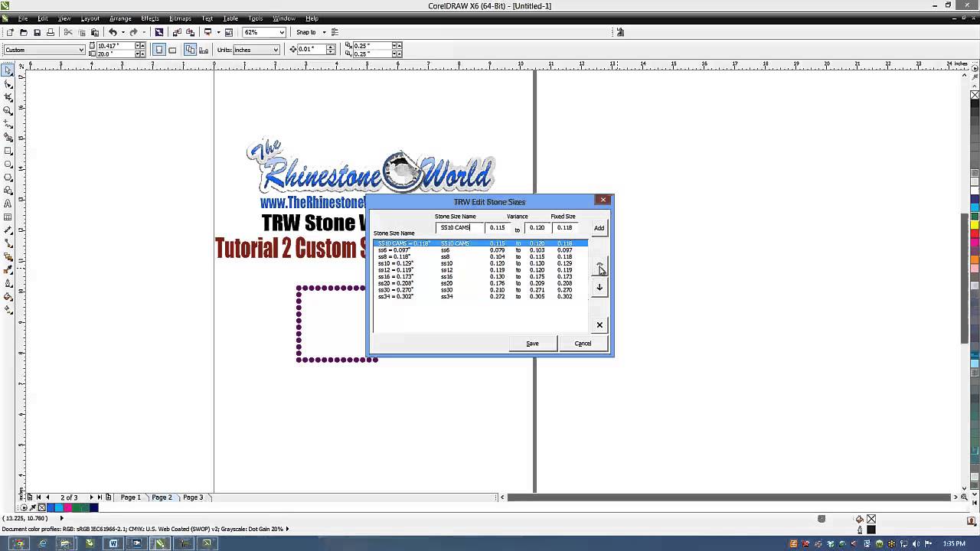Click the Stone Size Name input field

pos(459,227)
